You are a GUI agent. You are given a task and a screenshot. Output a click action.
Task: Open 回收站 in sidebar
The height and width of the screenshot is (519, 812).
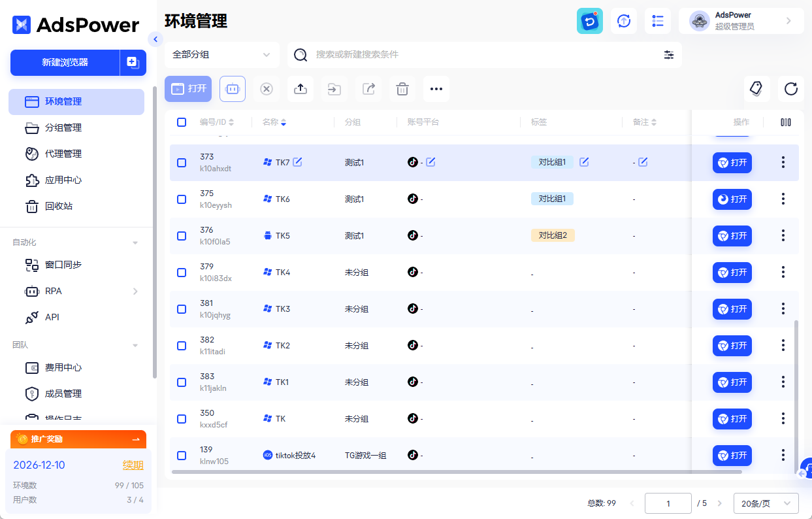tap(76, 206)
